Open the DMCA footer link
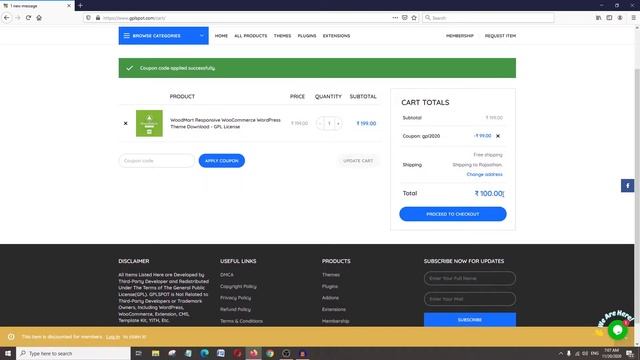The width and height of the screenshot is (640, 360). pos(227,275)
